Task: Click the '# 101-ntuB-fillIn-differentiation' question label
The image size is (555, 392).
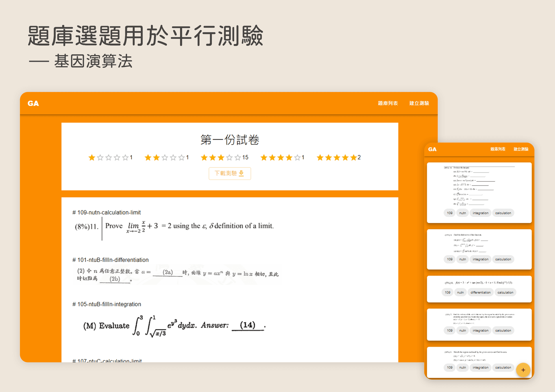Action: [110, 260]
